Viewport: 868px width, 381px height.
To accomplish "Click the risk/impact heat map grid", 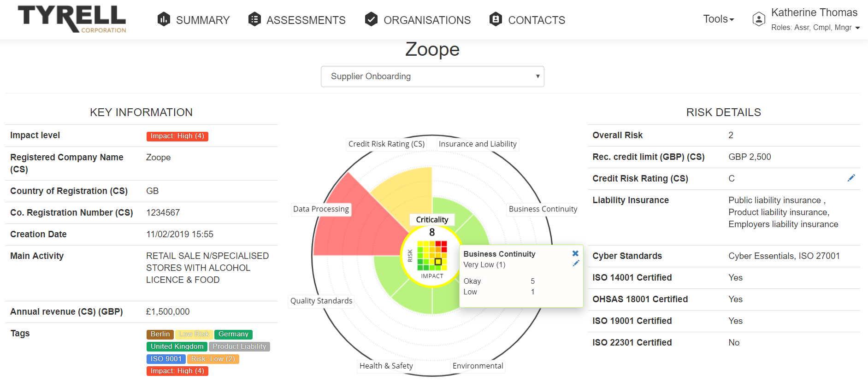I will point(432,256).
